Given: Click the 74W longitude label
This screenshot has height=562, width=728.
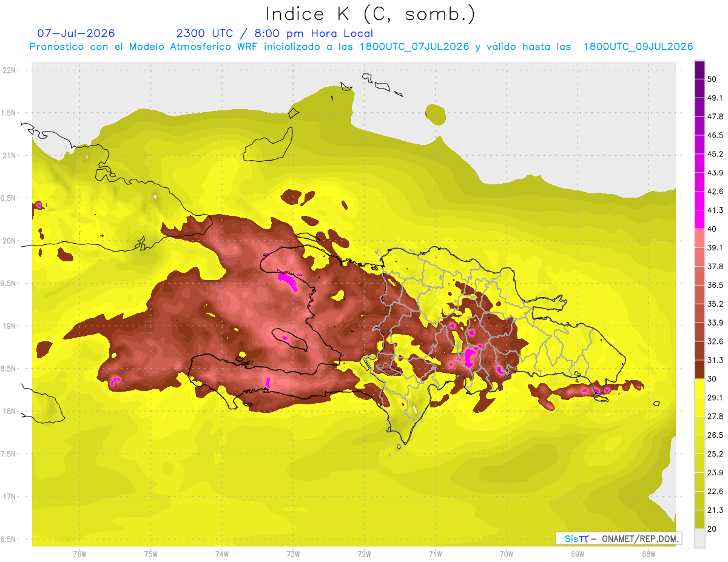Looking at the screenshot, I should pos(221,554).
